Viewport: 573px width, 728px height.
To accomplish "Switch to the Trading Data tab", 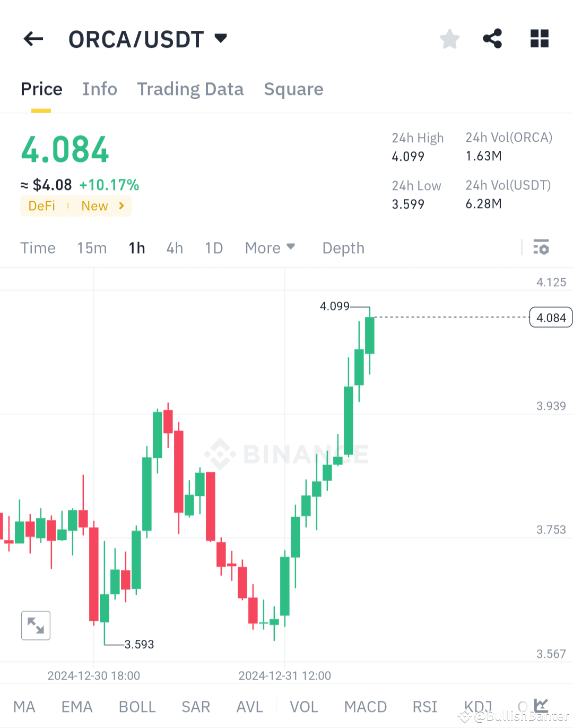I will 190,89.
